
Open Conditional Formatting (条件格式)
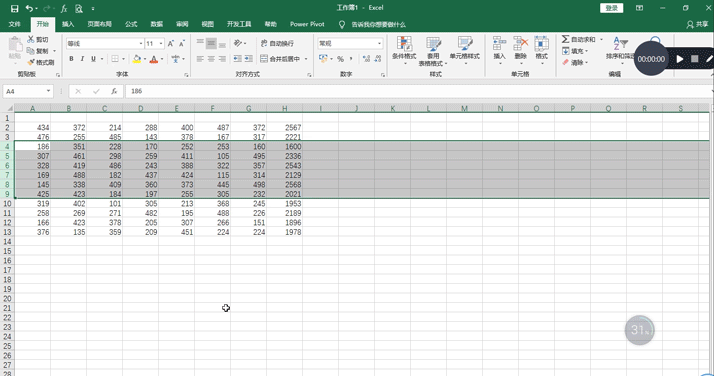[x=404, y=49]
